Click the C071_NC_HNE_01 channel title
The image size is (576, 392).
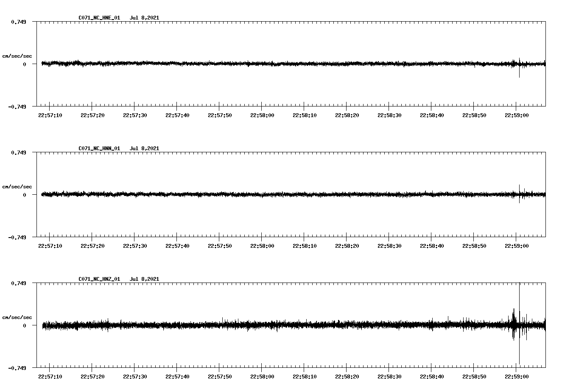pos(99,18)
